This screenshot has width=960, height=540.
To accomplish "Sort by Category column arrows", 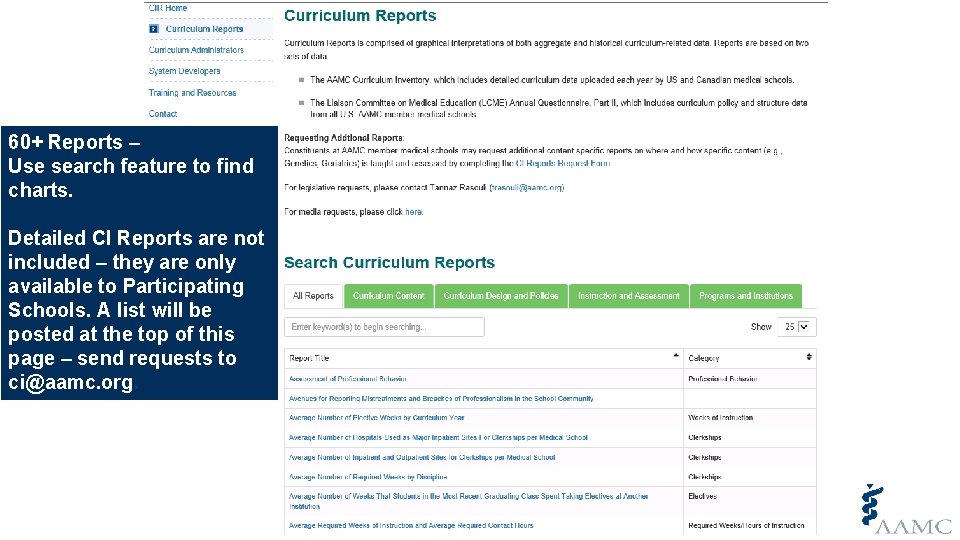I will point(809,357).
